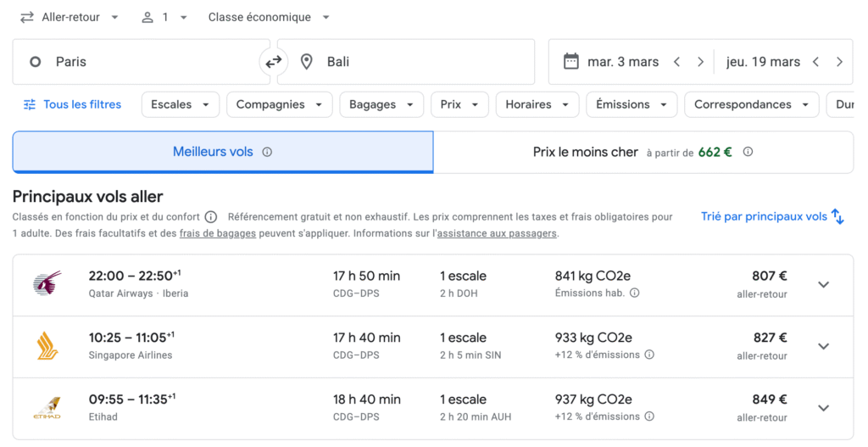Screen dimensions: 868x447
Task: Click the calendar icon in date field
Action: [570, 61]
